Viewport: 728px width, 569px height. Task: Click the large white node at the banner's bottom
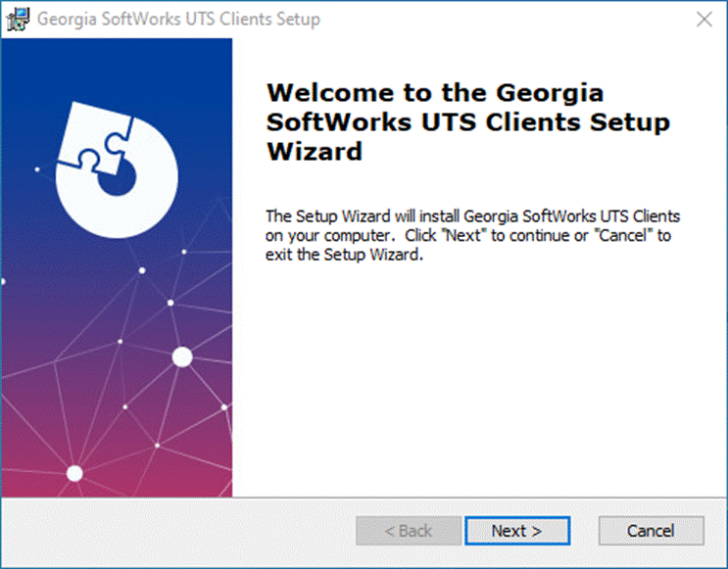click(74, 473)
